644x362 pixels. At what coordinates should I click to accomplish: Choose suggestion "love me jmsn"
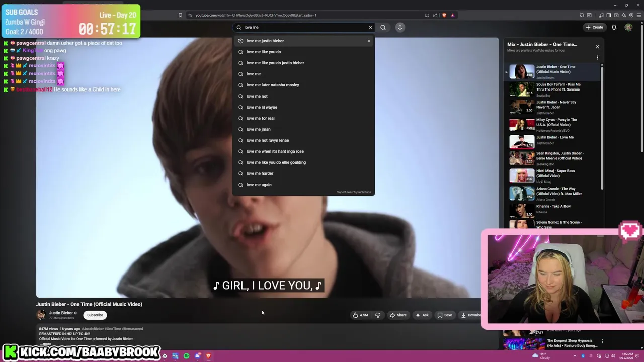pyautogui.click(x=303, y=129)
